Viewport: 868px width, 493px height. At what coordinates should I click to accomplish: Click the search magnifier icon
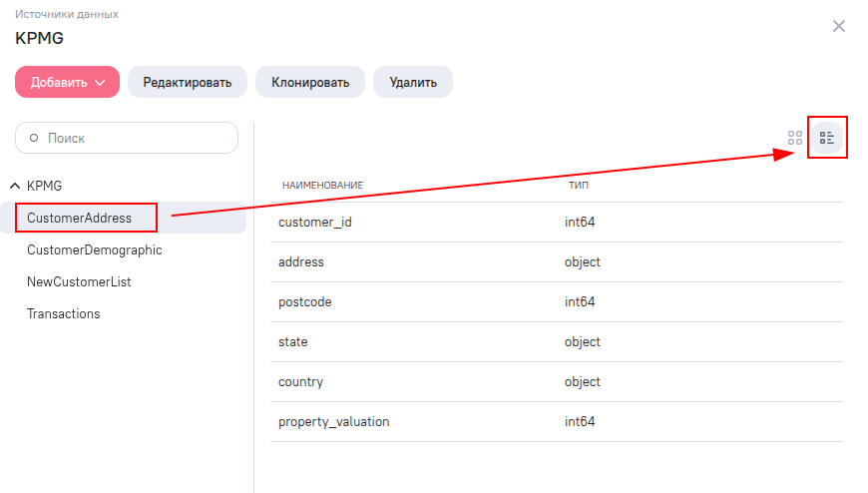(34, 138)
